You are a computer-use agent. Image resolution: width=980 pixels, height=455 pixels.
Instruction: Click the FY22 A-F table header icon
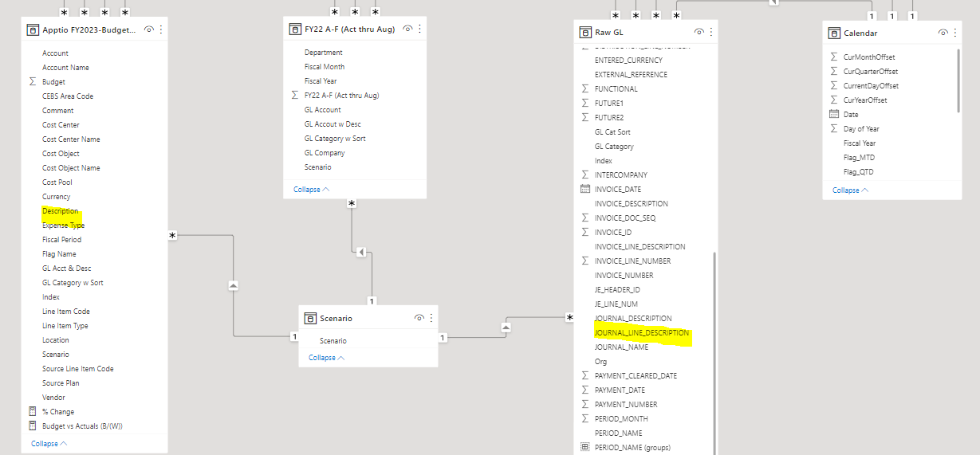coord(296,29)
